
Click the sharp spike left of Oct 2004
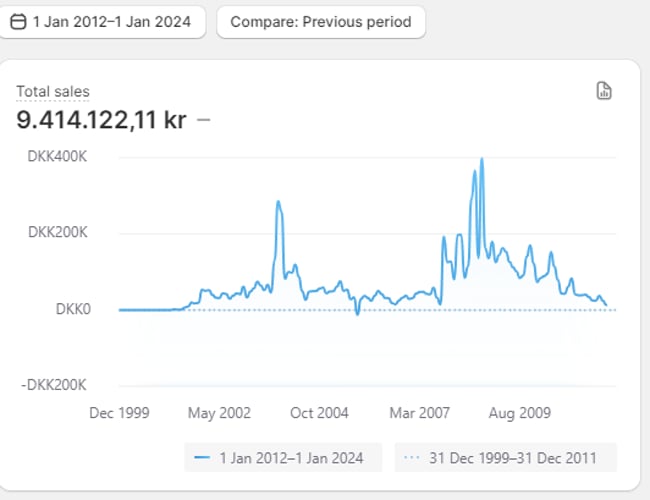(x=278, y=203)
